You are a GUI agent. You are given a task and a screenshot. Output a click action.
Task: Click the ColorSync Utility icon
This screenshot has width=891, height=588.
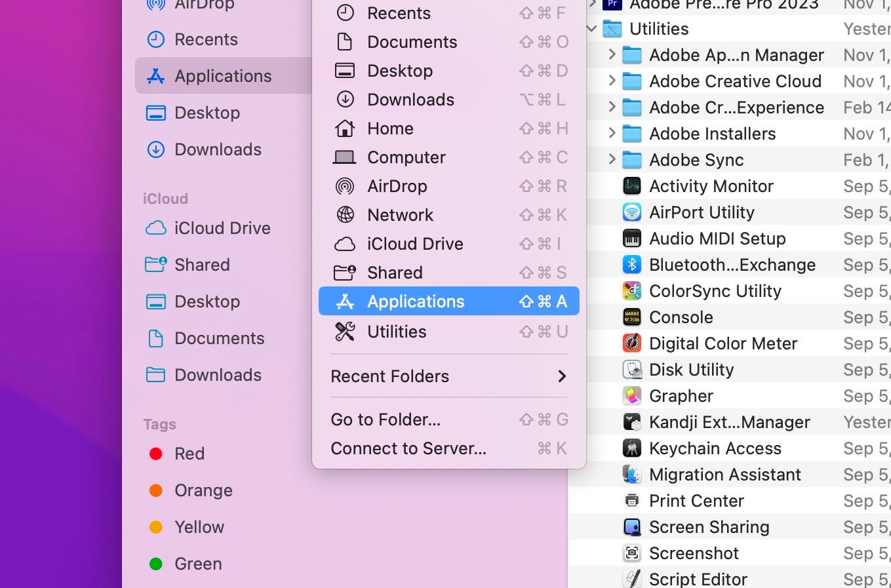tap(631, 291)
